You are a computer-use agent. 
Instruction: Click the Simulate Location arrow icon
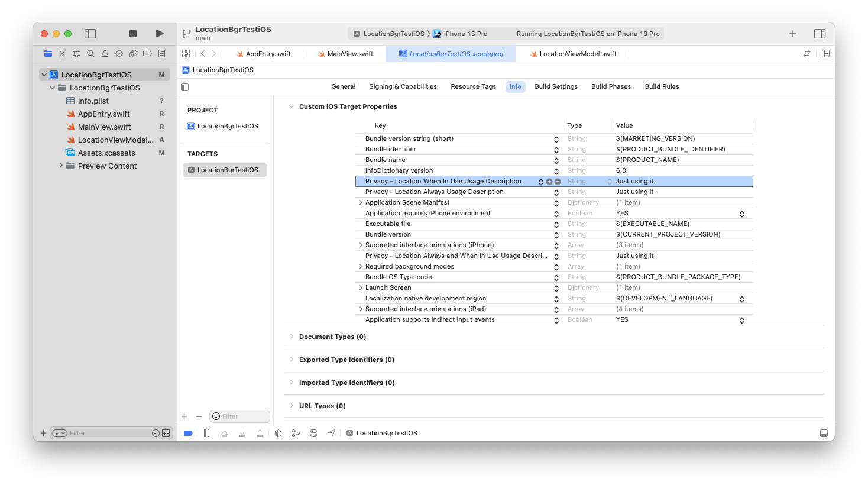332,433
